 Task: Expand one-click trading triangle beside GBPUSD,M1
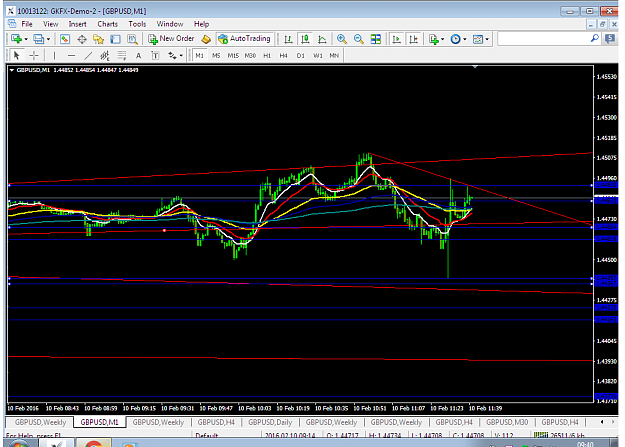click(x=12, y=70)
